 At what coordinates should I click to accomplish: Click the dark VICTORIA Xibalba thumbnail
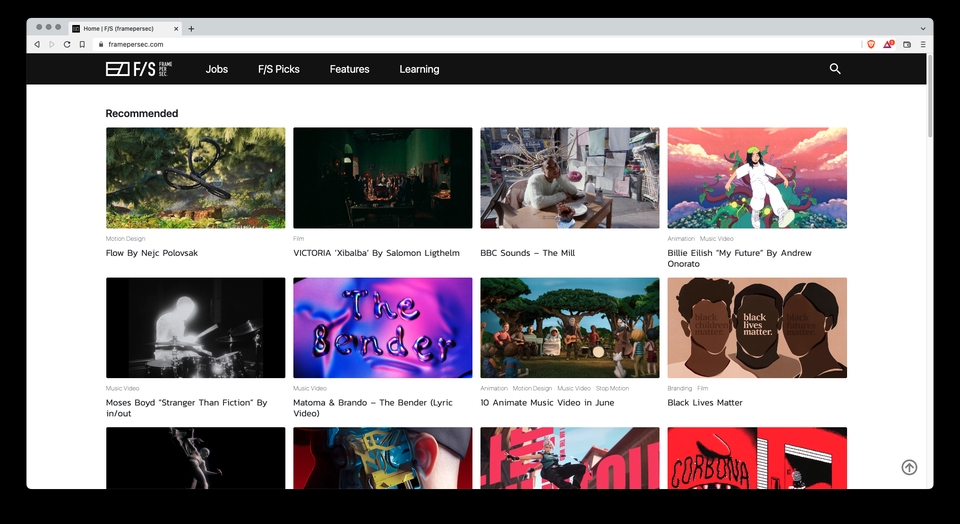pos(383,178)
